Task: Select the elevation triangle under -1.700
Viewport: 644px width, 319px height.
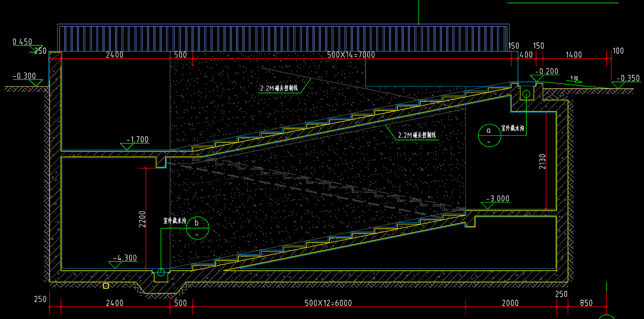Action: tap(126, 146)
